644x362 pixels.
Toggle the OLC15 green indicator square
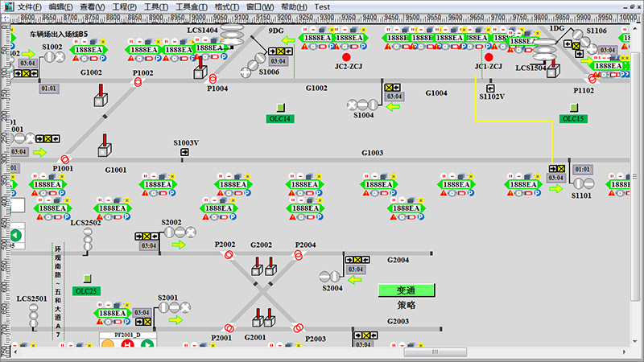(574, 107)
